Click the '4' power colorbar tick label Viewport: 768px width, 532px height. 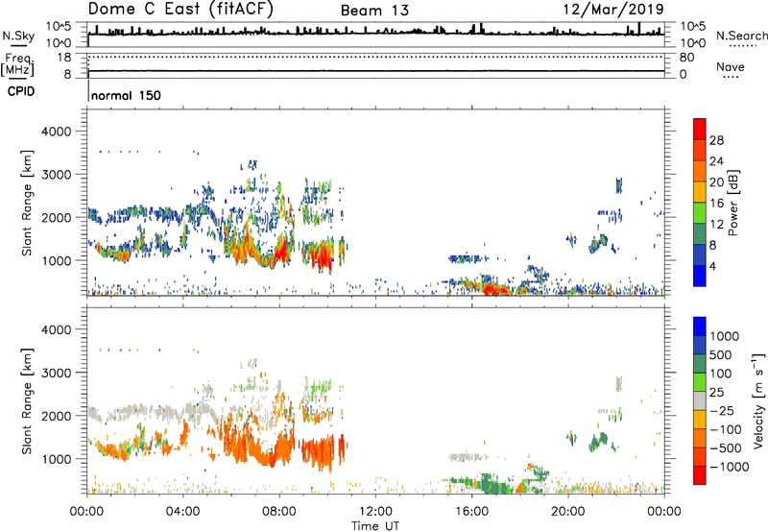click(x=712, y=266)
